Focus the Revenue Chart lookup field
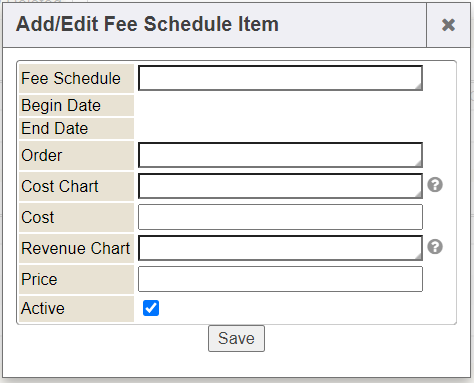The height and width of the screenshot is (383, 474). click(280, 248)
